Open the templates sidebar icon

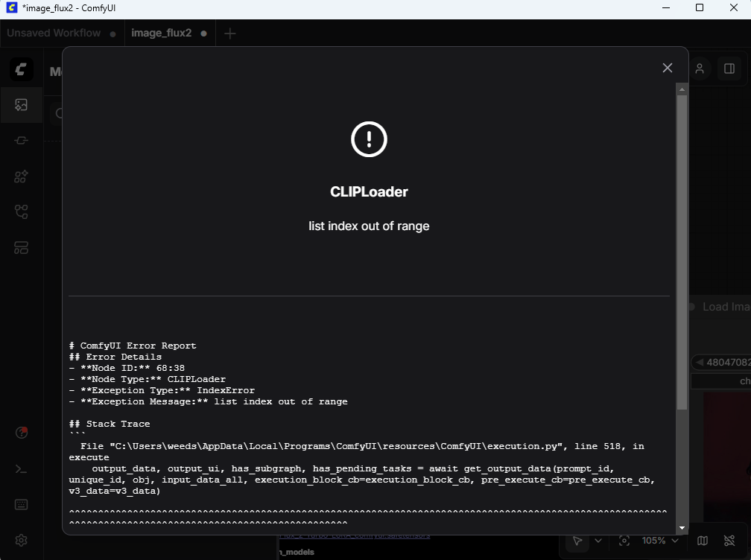(x=21, y=247)
